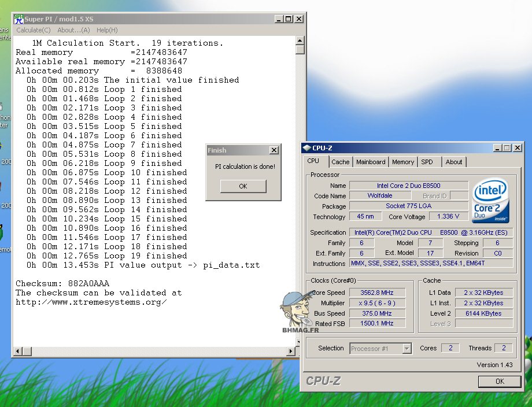The height and width of the screenshot is (407, 532).
Task: Click the Technology value 45 nm
Action: click(365, 216)
